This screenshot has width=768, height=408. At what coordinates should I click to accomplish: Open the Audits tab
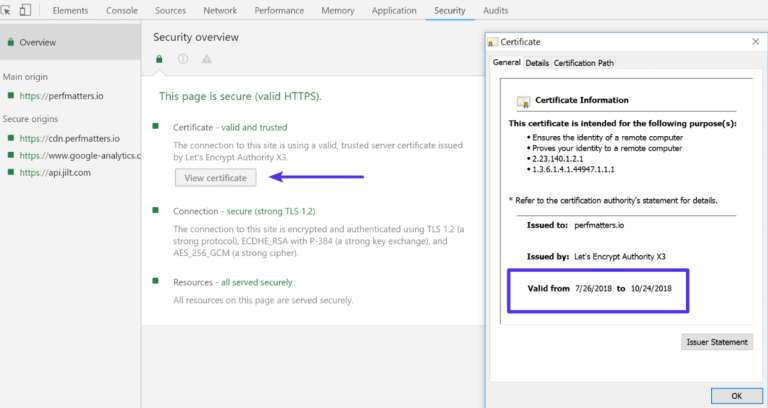pyautogui.click(x=495, y=10)
